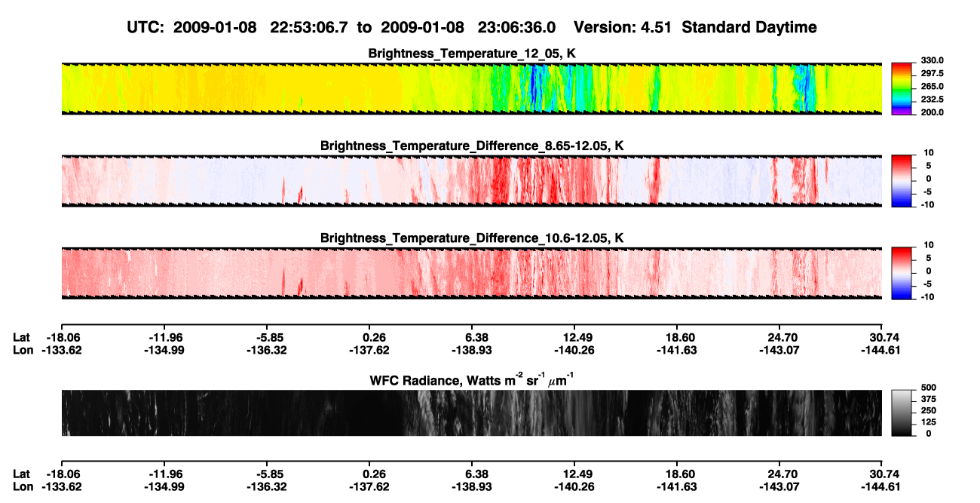Click the 'Lat' row label on the upper axis
980x503 pixels.
pos(23,338)
